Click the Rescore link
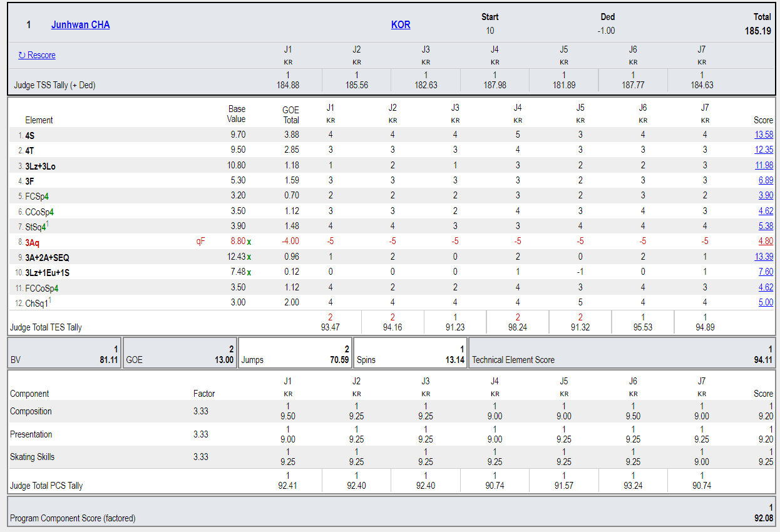The width and height of the screenshot is (780, 532). [37, 55]
